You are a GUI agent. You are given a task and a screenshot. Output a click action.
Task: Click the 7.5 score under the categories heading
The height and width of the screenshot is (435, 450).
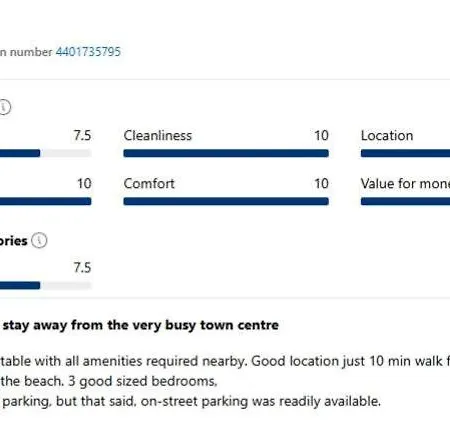(x=82, y=268)
